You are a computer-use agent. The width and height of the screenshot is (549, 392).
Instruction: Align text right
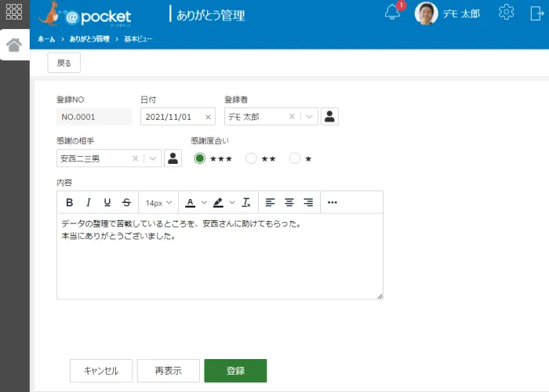(308, 202)
